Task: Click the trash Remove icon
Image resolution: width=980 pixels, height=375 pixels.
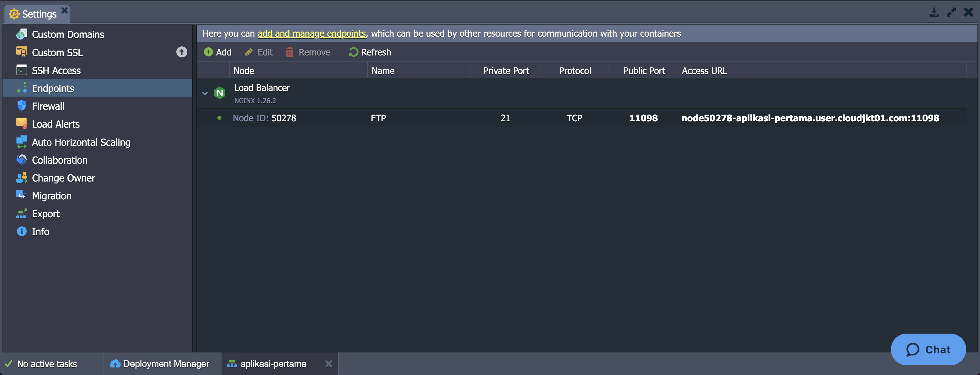Action: coord(290,52)
